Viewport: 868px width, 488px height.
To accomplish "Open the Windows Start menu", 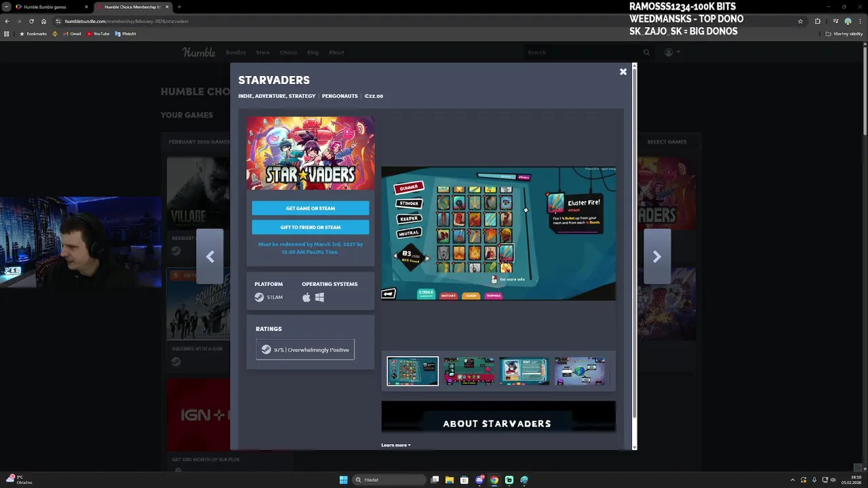I will tap(343, 480).
